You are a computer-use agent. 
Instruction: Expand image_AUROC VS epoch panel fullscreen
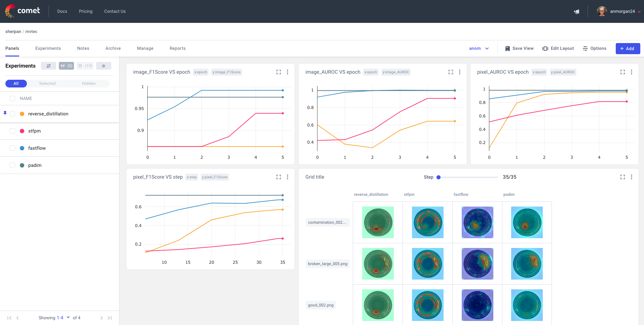coord(451,72)
